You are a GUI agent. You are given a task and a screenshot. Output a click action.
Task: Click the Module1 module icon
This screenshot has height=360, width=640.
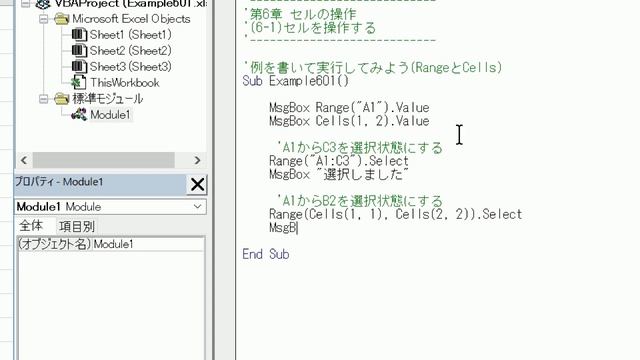(79, 115)
